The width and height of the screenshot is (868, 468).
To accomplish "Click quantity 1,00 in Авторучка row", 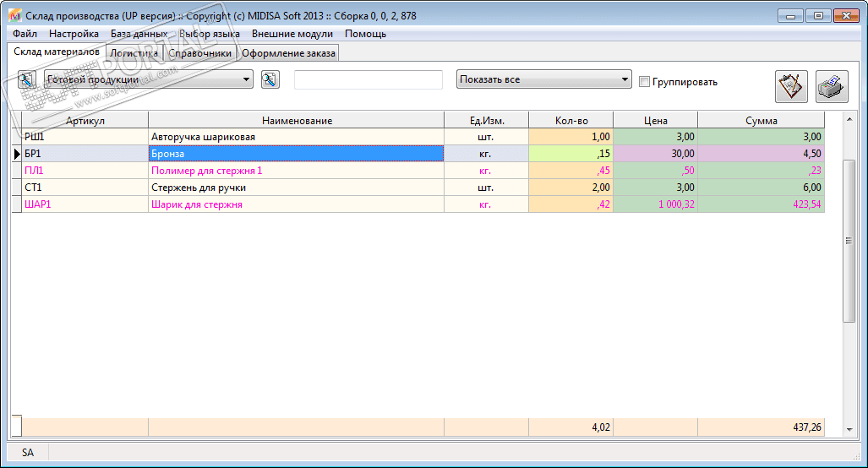I will (x=571, y=137).
